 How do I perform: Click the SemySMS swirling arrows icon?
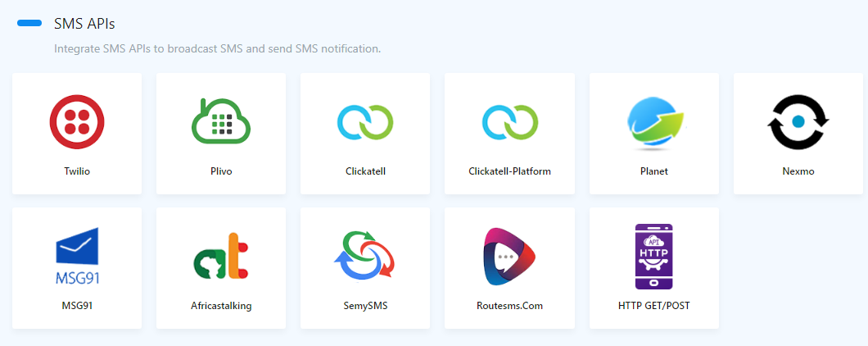pos(365,256)
